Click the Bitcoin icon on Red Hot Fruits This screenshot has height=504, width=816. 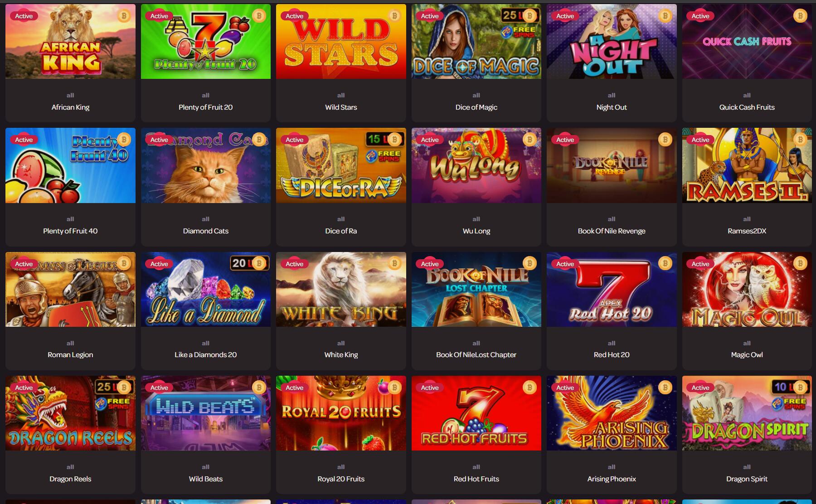tap(529, 387)
